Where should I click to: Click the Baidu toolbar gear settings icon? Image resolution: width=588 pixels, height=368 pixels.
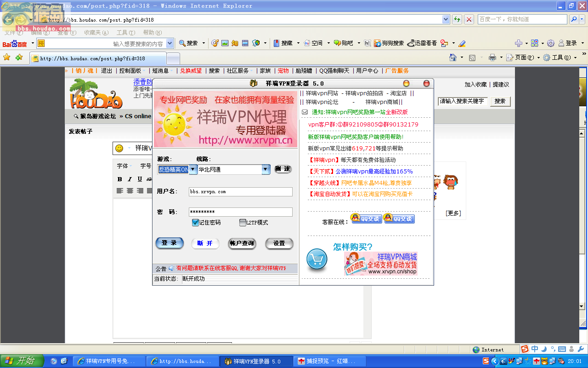click(550, 43)
